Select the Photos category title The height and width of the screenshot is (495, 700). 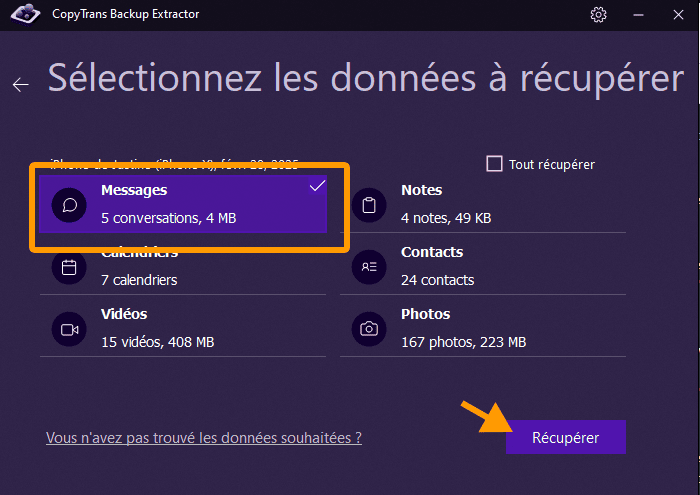425,314
